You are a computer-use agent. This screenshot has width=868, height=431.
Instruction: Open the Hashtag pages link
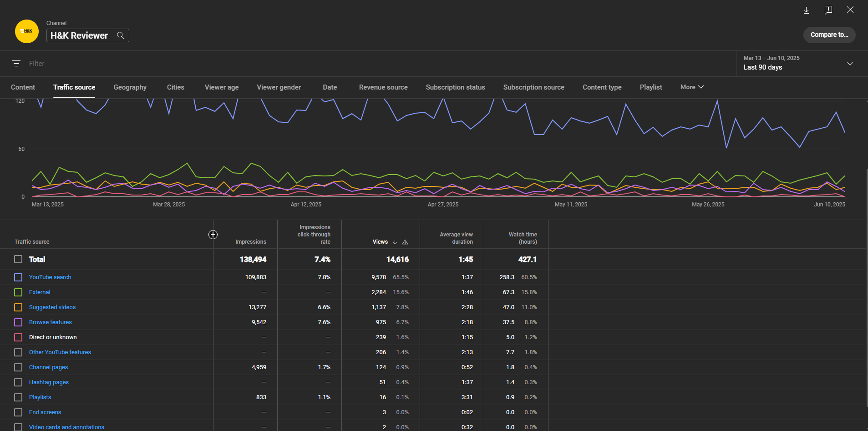(x=49, y=382)
